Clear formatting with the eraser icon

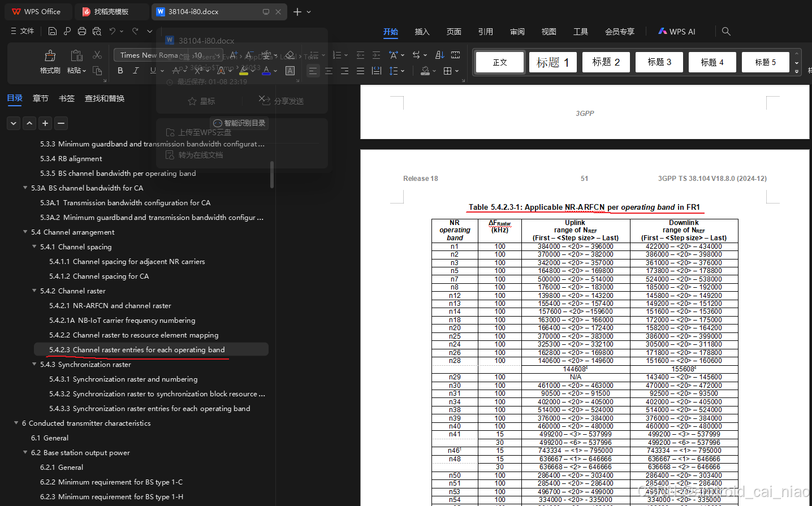[290, 55]
